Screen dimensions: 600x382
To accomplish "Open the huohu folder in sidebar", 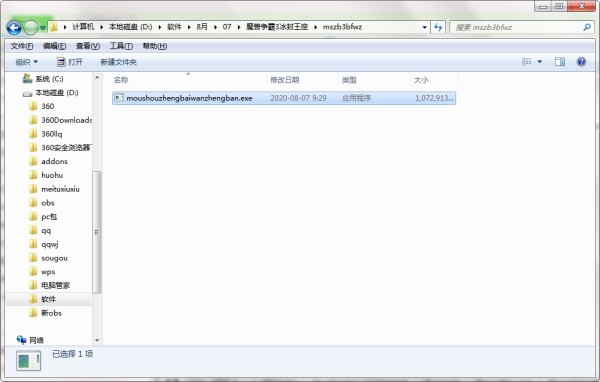I will 52,175.
